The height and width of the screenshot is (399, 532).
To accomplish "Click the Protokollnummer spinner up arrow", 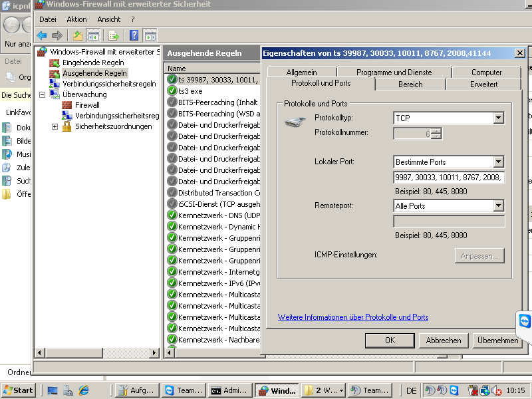I will pyautogui.click(x=438, y=131).
